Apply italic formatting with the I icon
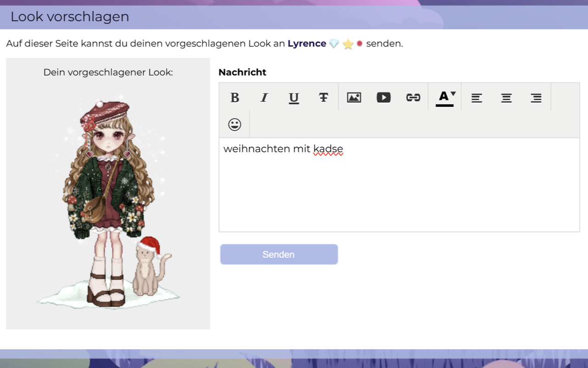The width and height of the screenshot is (588, 368). click(264, 98)
